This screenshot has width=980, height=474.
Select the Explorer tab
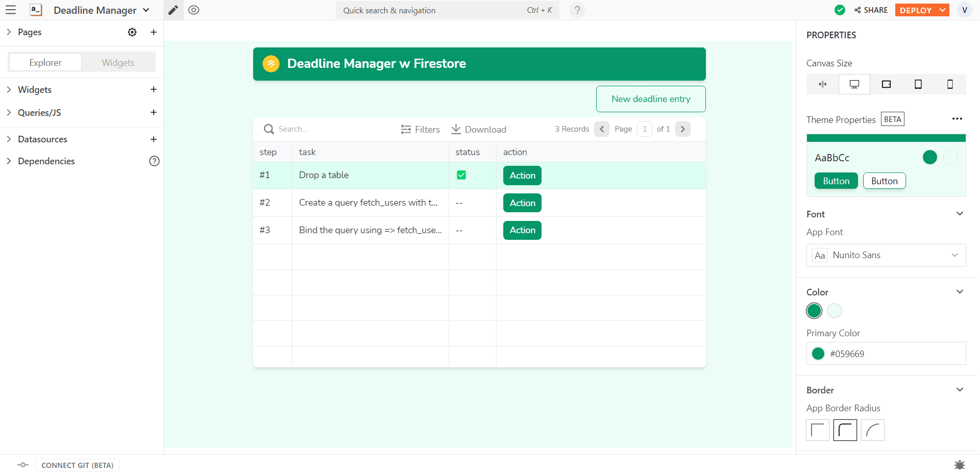pos(45,62)
